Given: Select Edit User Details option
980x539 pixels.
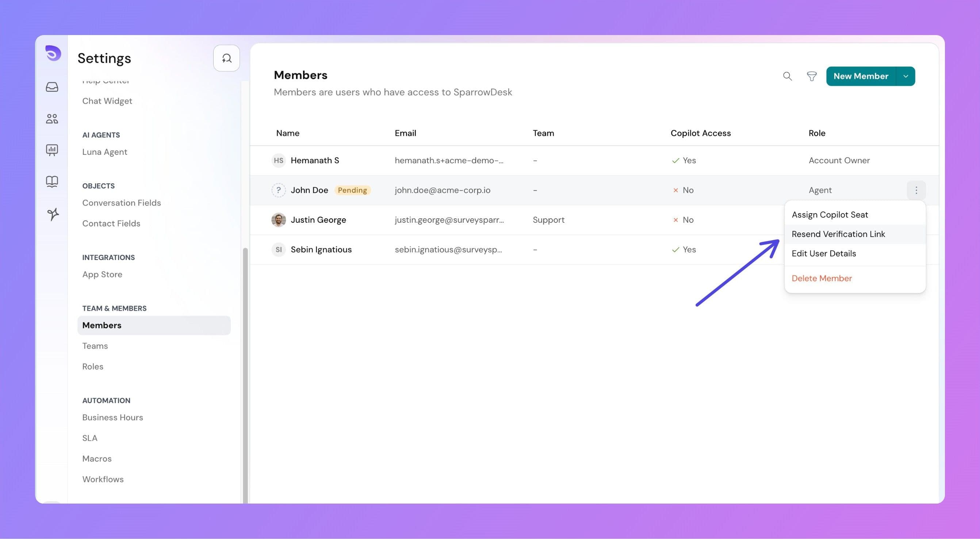Looking at the screenshot, I should tap(824, 253).
